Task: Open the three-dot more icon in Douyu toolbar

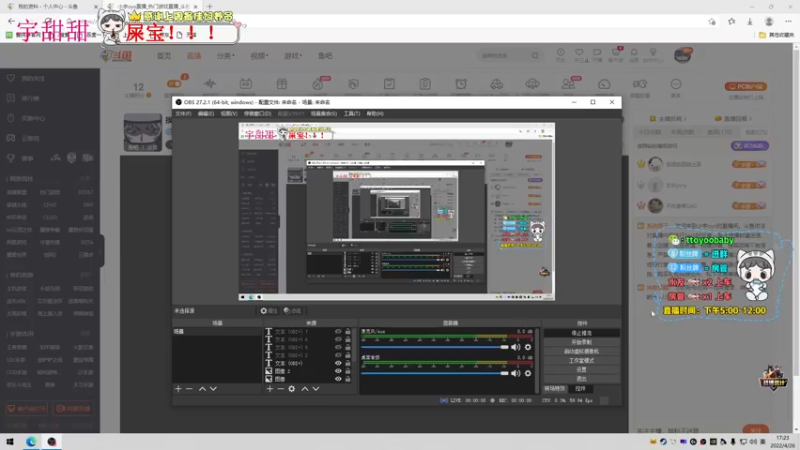Action: [676, 84]
